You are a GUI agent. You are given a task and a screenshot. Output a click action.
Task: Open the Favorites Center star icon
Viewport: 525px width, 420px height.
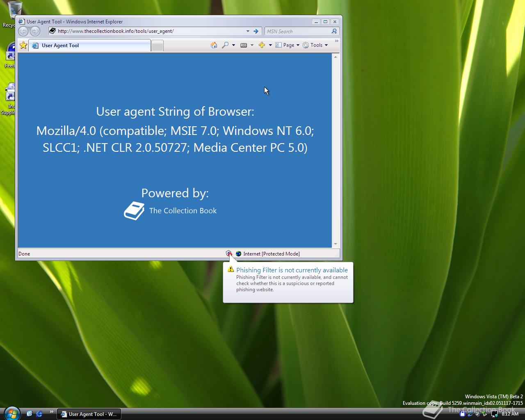[23, 45]
